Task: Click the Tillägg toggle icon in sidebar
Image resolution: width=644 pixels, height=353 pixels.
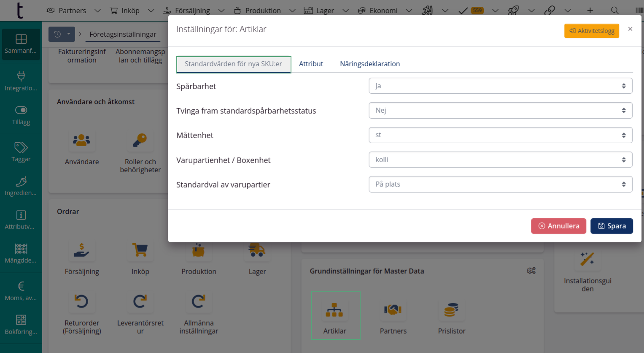Action: coord(21,110)
